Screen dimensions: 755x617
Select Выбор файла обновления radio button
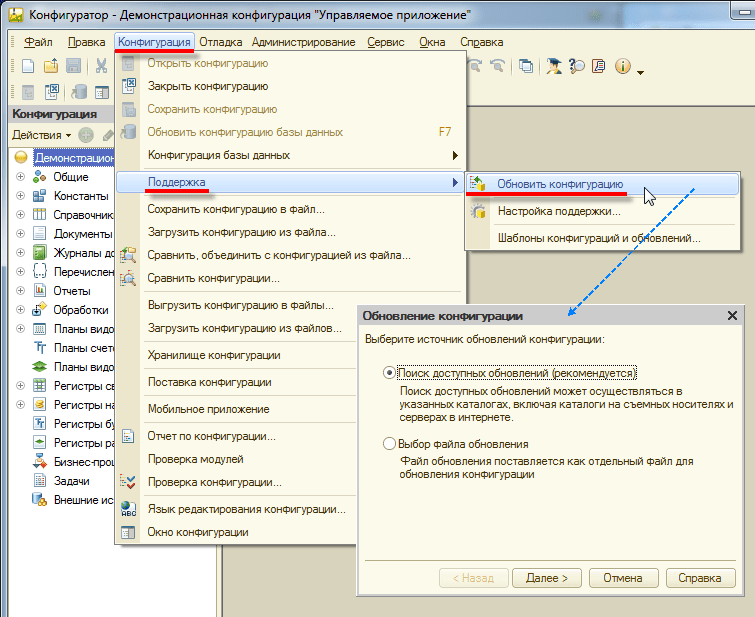click(389, 444)
